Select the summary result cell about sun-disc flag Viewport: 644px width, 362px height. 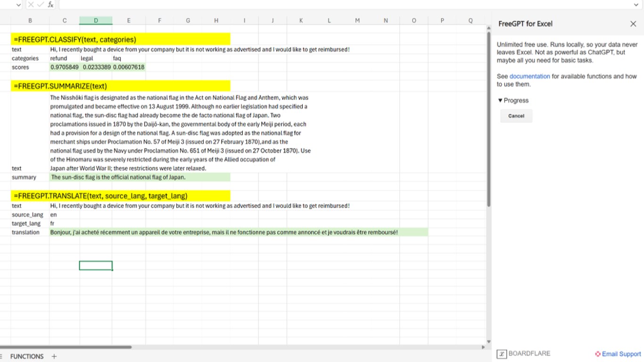(140, 177)
